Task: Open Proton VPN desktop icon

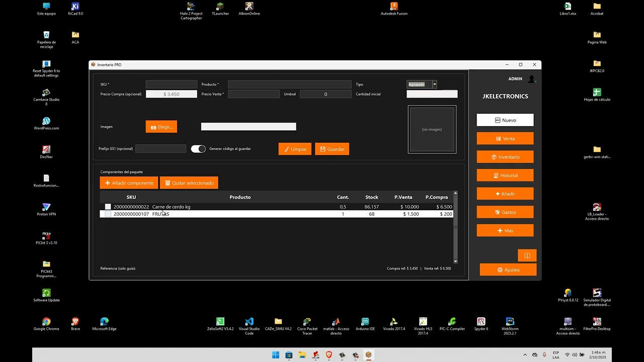Action: [46, 210]
